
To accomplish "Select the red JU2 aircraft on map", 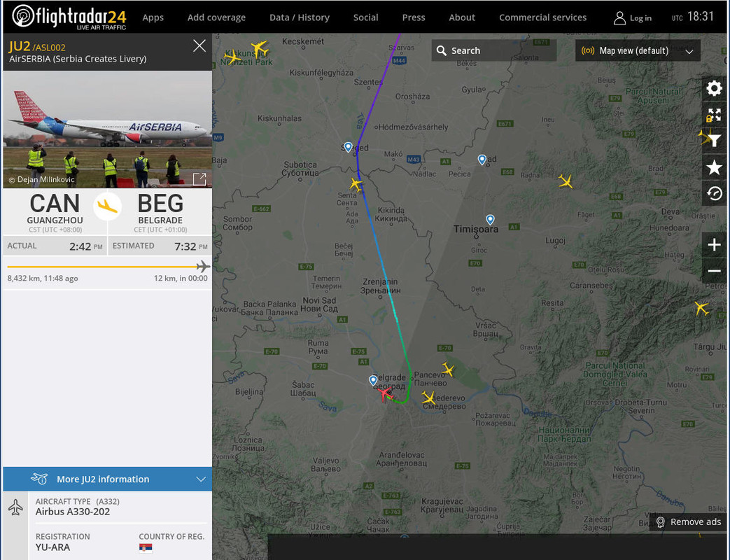I will tap(385, 393).
